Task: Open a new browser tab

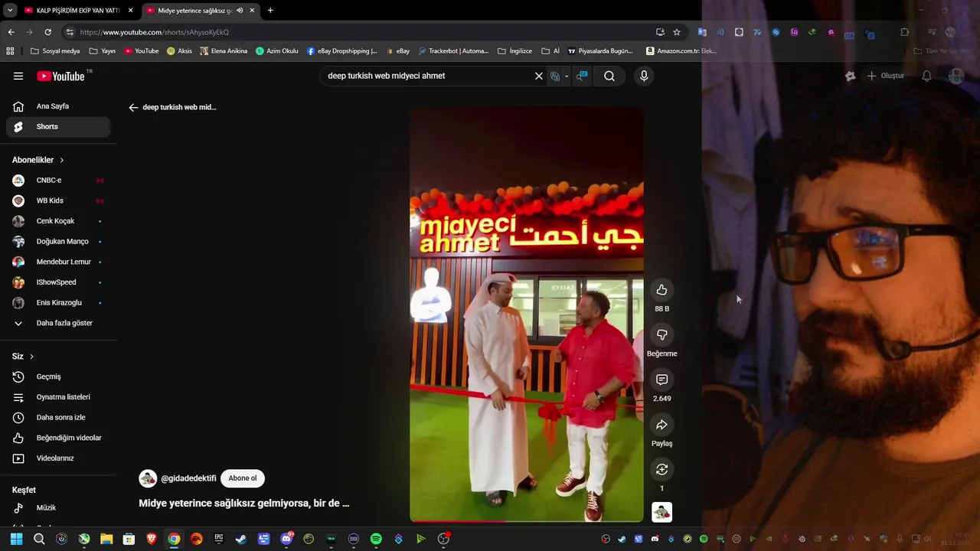Action: (x=270, y=11)
